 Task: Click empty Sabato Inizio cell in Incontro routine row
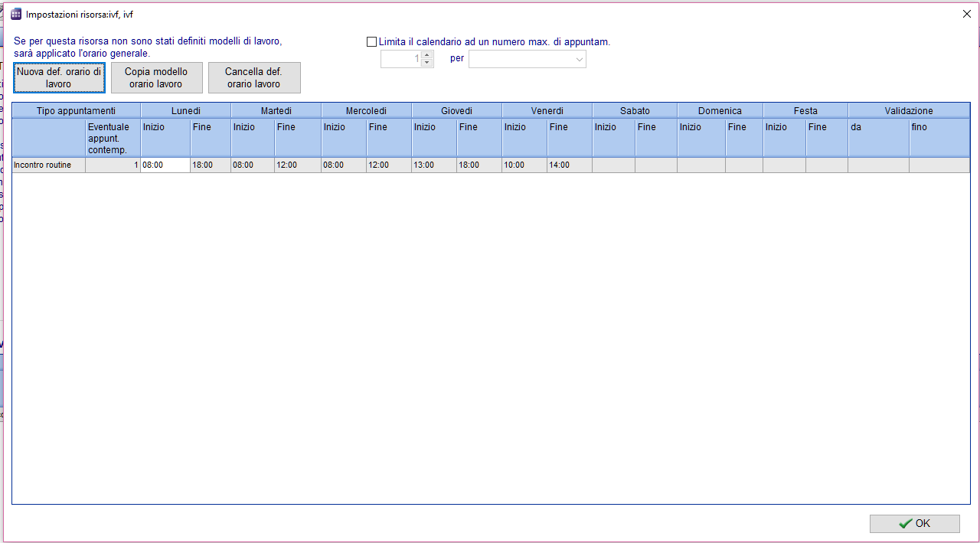tap(613, 165)
